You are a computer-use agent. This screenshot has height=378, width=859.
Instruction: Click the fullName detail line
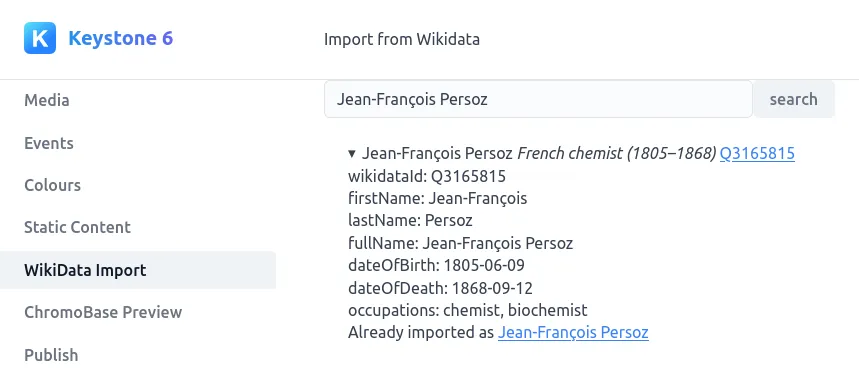(x=460, y=243)
